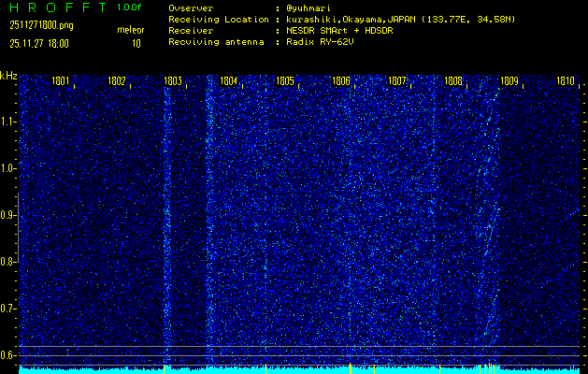Click the HROFFT title text

(58, 7)
